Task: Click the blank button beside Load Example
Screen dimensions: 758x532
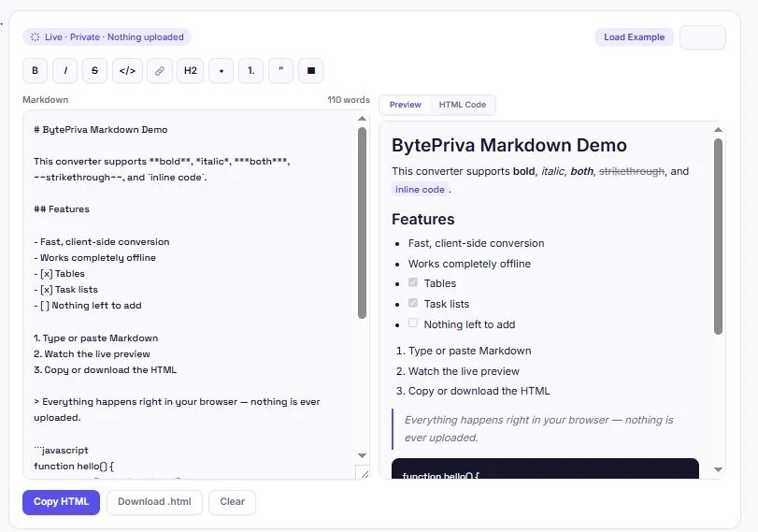Action: pyautogui.click(x=703, y=37)
